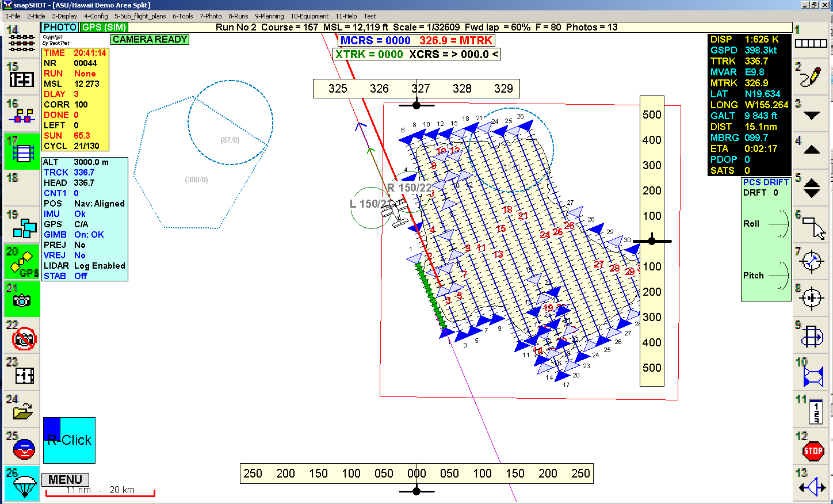This screenshot has width=833, height=504.
Task: Click button 25 with the red-blue attitude ball
Action: pos(22,446)
